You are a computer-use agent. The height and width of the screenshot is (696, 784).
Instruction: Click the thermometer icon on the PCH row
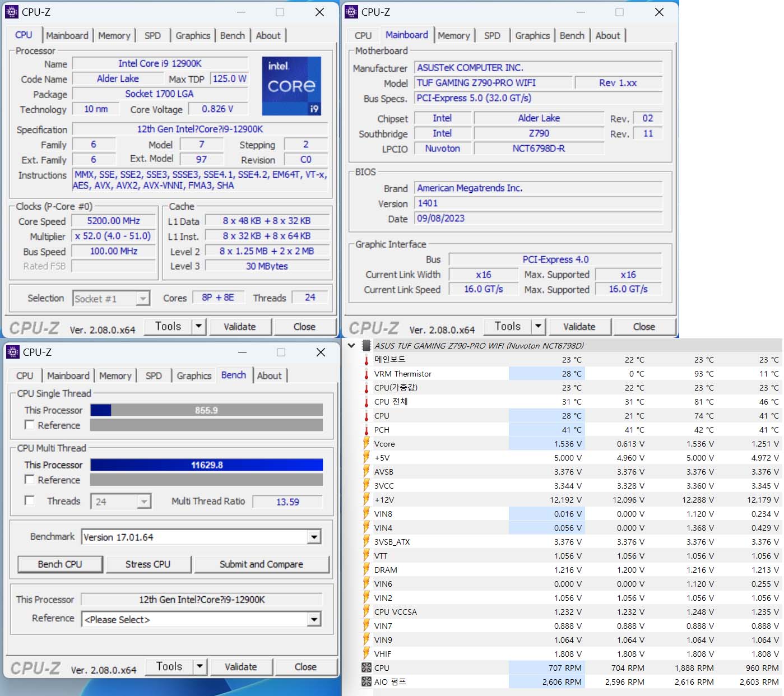367,430
